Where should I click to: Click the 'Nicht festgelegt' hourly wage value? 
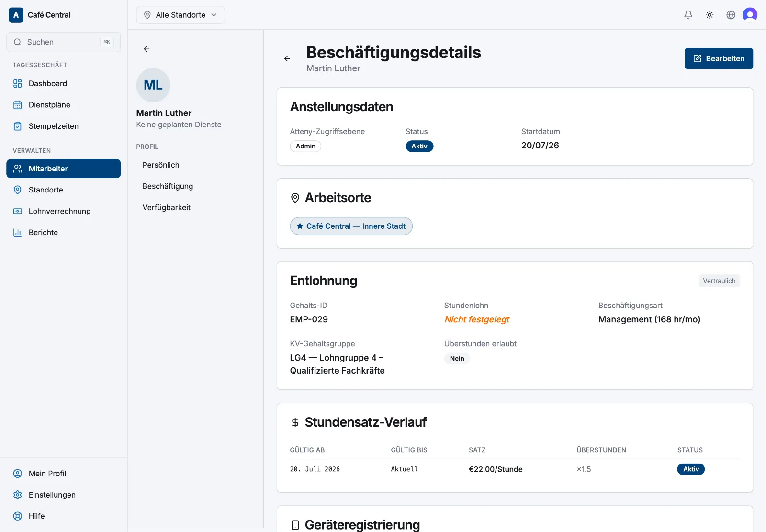(x=477, y=319)
